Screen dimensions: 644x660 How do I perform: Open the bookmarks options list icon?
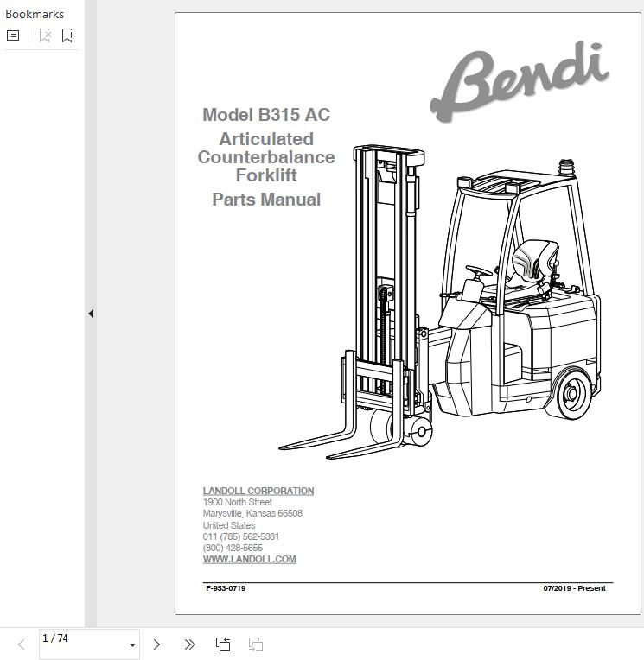(13, 35)
